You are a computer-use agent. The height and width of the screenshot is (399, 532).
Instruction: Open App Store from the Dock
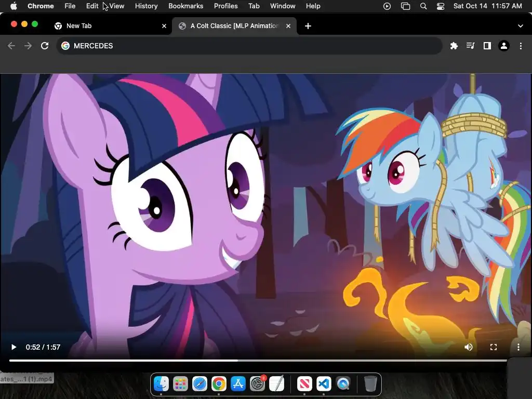click(238, 384)
